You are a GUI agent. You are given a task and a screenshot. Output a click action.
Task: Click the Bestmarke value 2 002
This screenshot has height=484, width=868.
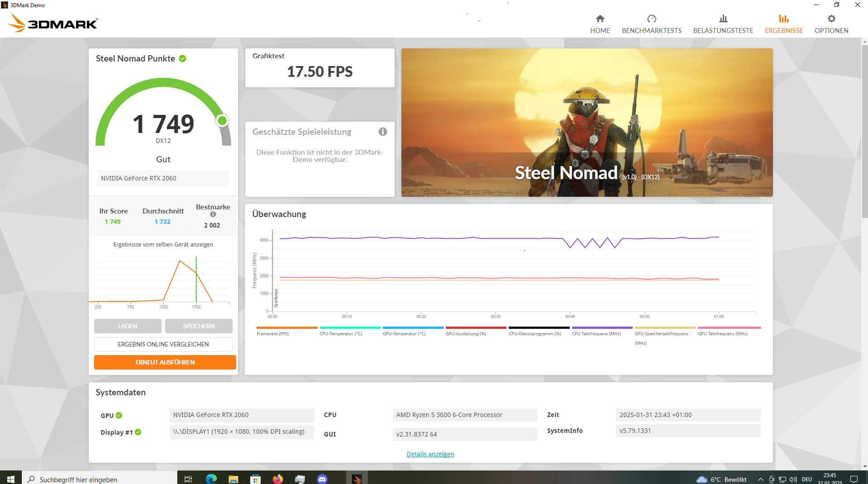[212, 225]
